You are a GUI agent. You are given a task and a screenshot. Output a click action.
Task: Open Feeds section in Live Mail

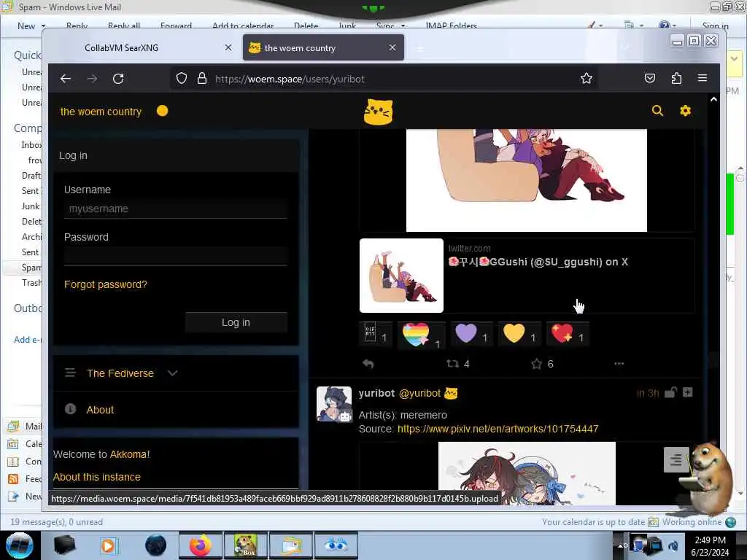click(x=25, y=478)
